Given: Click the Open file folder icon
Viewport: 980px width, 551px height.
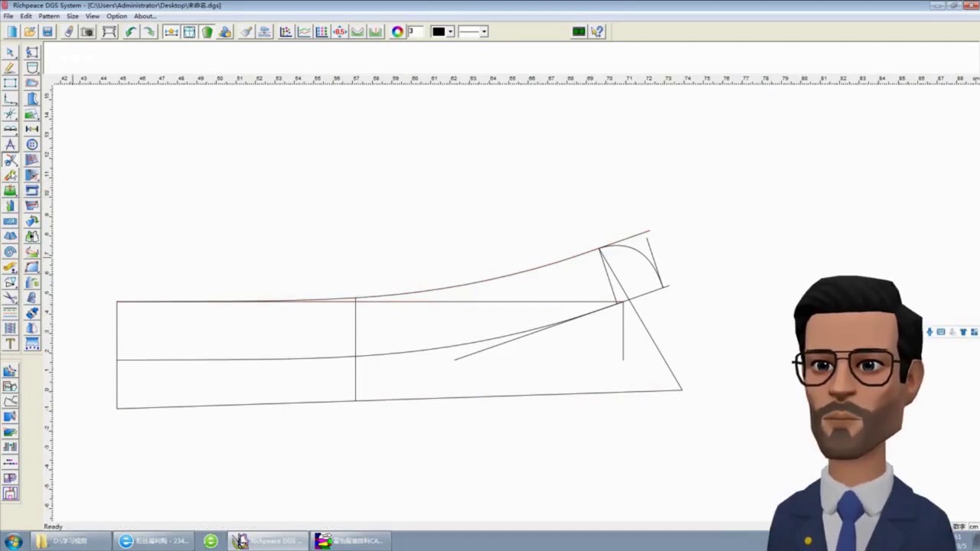Looking at the screenshot, I should [30, 31].
